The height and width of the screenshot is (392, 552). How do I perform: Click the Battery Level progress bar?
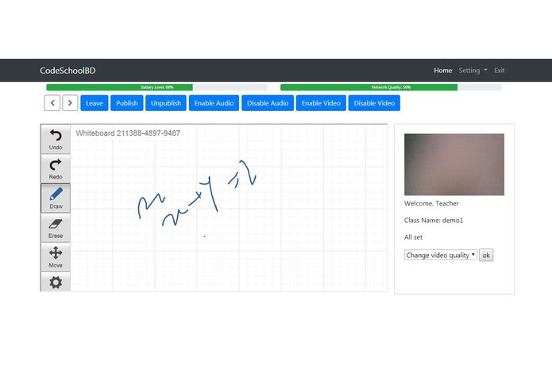pos(157,87)
